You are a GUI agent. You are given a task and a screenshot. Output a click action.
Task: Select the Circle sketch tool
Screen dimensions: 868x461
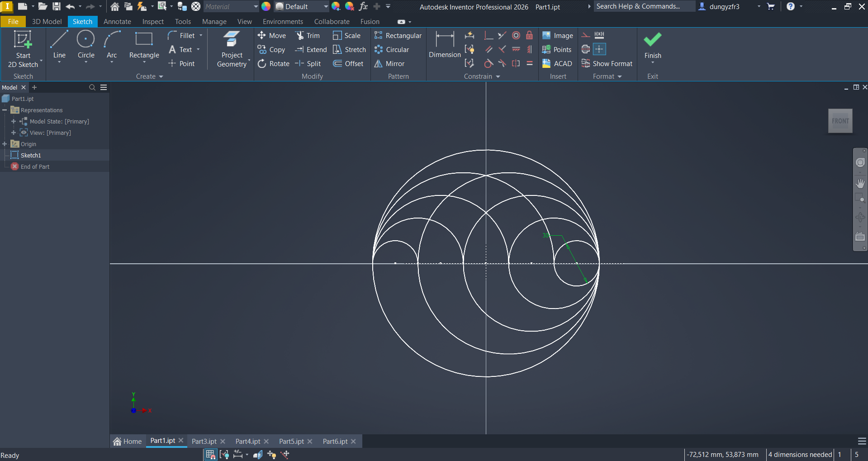(x=85, y=44)
